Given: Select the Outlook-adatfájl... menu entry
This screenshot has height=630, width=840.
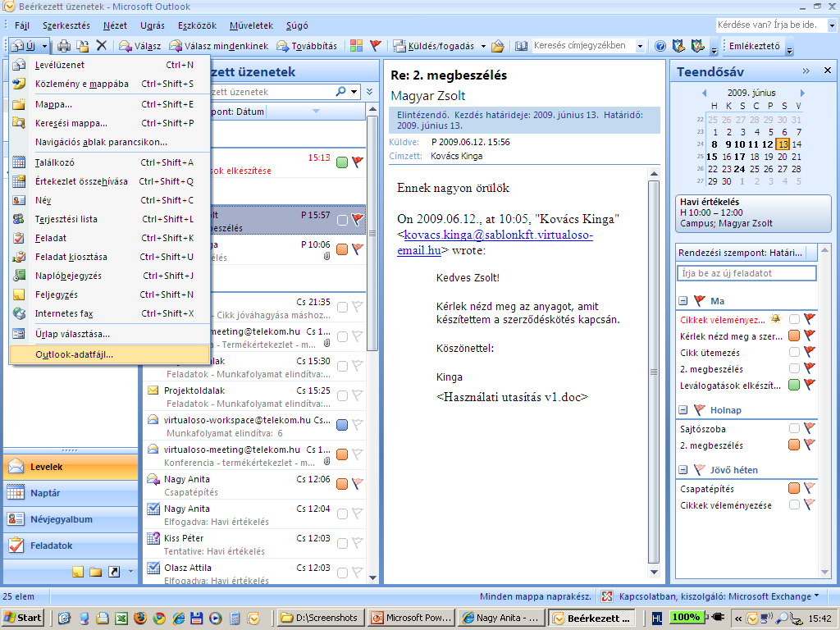Looking at the screenshot, I should coord(109,354).
